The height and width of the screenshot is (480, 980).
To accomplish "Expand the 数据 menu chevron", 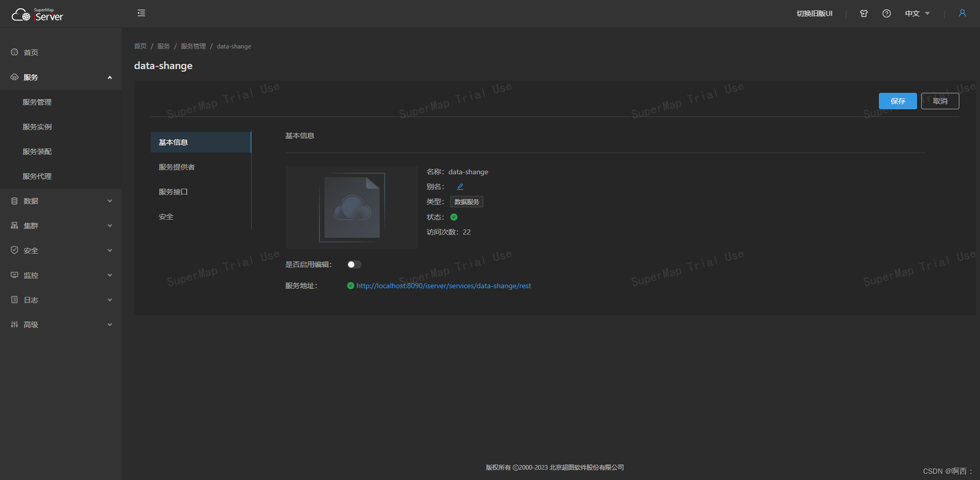I will 110,201.
